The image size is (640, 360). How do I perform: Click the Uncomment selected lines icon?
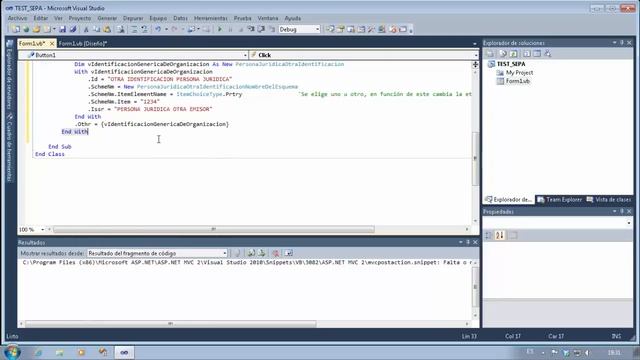(x=144, y=29)
